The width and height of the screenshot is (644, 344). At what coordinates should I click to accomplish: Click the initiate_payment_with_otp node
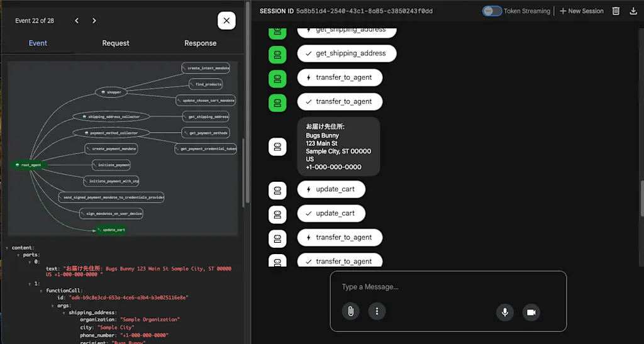tap(111, 181)
